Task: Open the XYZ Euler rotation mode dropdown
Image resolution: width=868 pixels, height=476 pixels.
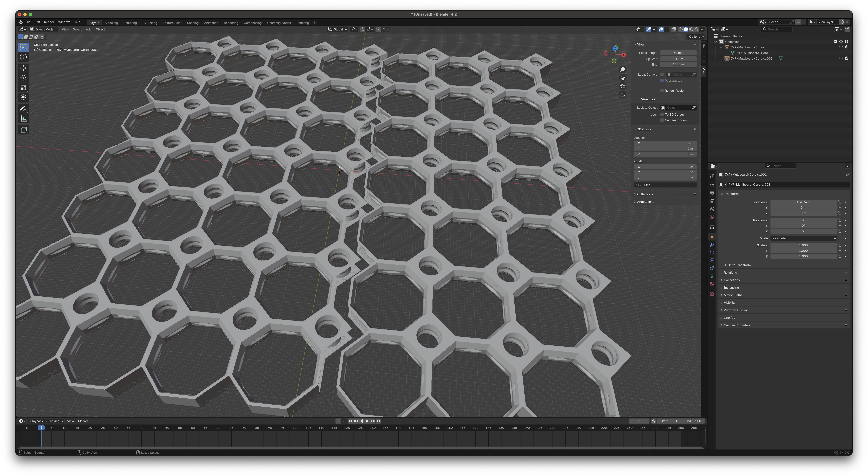Action: coord(803,238)
